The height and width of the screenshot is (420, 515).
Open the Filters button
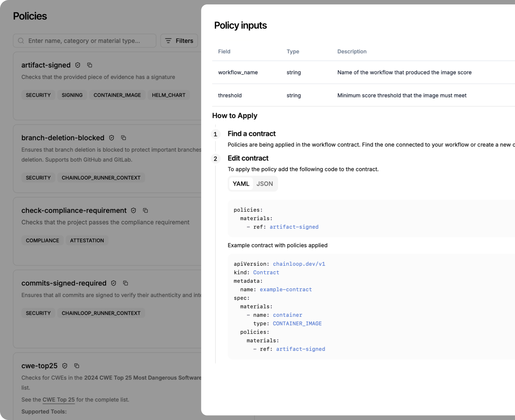click(x=179, y=41)
